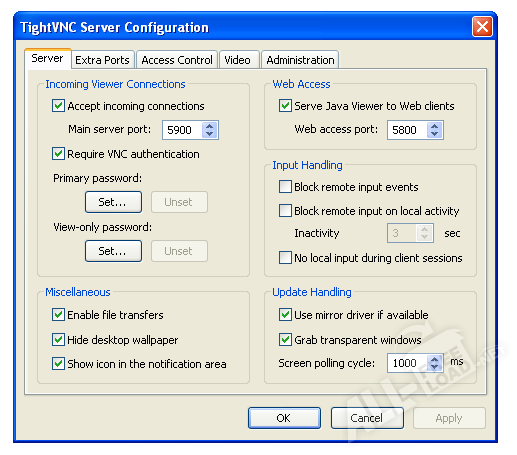Click the Inactivity label
517x455 pixels.
(x=317, y=233)
